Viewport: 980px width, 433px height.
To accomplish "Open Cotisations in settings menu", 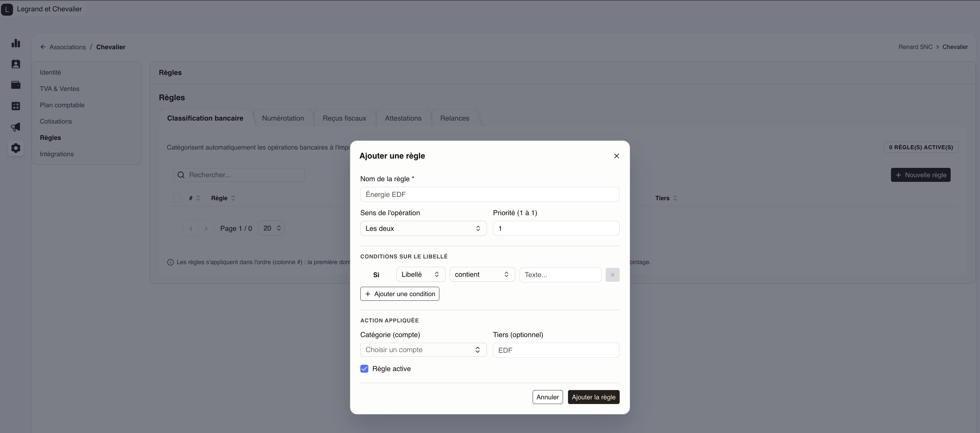I will [56, 122].
